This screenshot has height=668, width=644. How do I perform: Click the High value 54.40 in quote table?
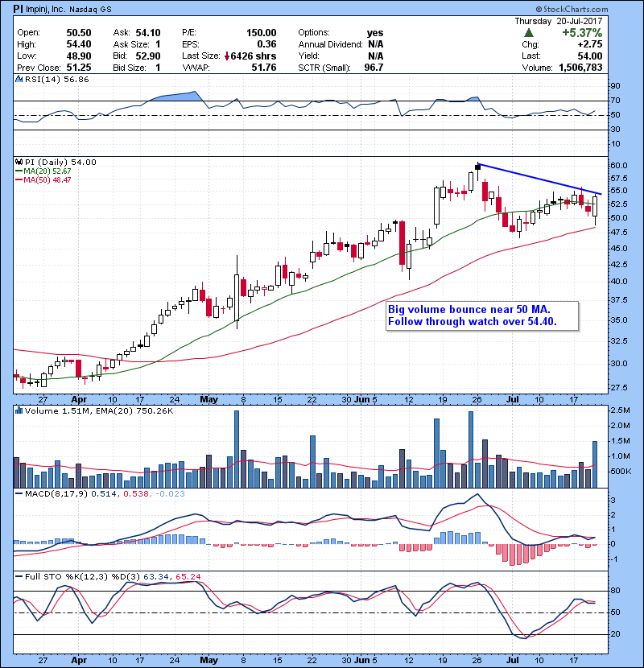coord(79,44)
